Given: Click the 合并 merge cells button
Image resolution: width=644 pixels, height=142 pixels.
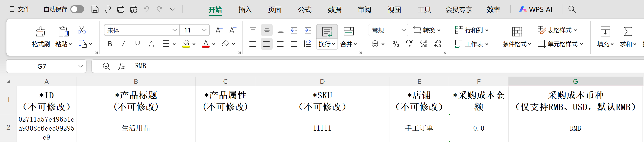Looking at the screenshot, I should coord(349,37).
